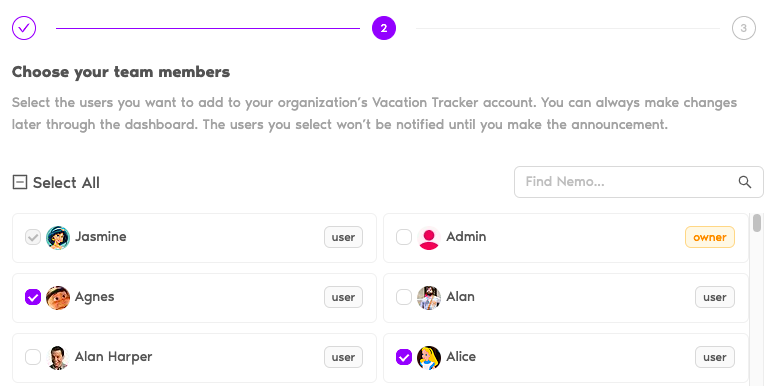This screenshot has height=386, width=784.
Task: Click Alan Harper's avatar photo
Action: pos(58,358)
